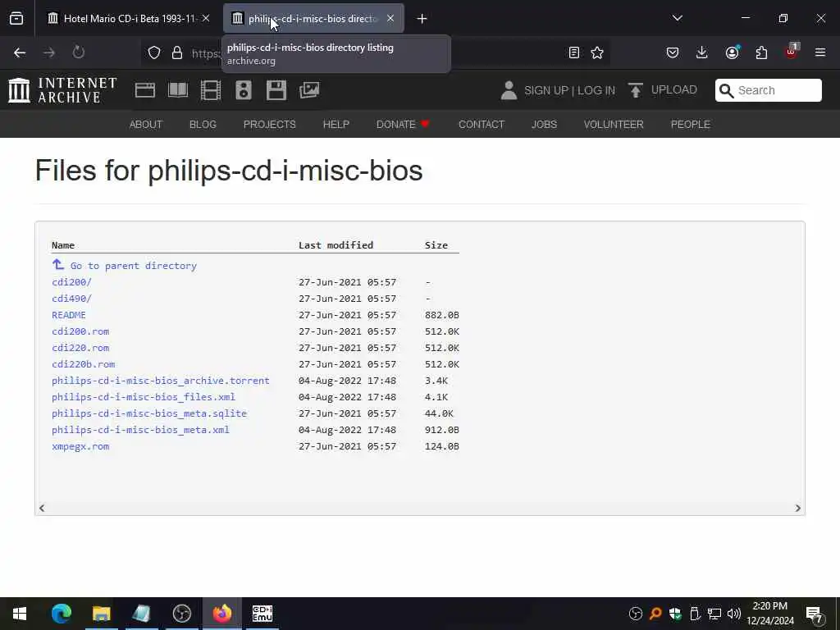Click the magnifier icon in search box
The height and width of the screenshot is (630, 840).
[x=726, y=90]
